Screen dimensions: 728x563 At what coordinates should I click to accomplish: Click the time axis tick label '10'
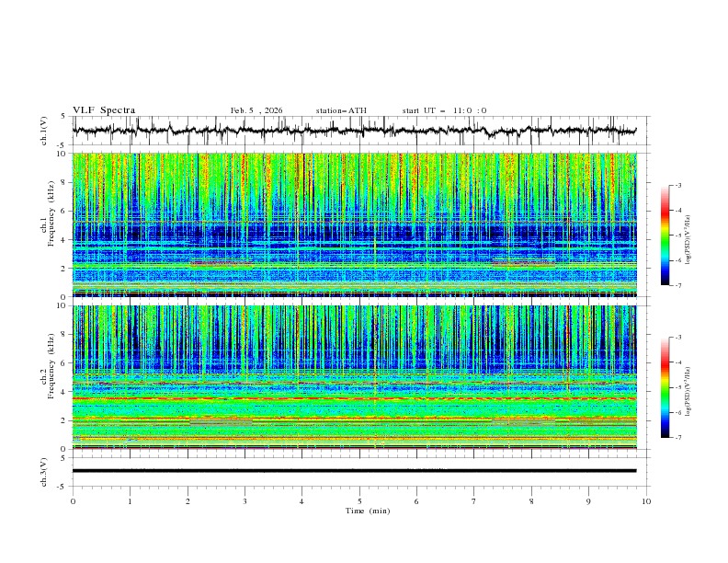tap(646, 501)
